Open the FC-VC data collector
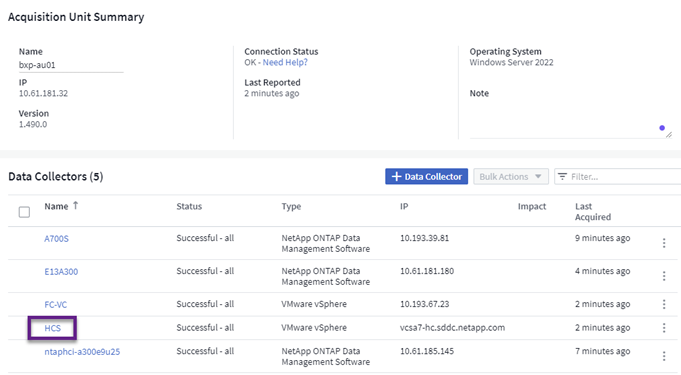Viewport: 681px width, 375px height. tap(56, 305)
